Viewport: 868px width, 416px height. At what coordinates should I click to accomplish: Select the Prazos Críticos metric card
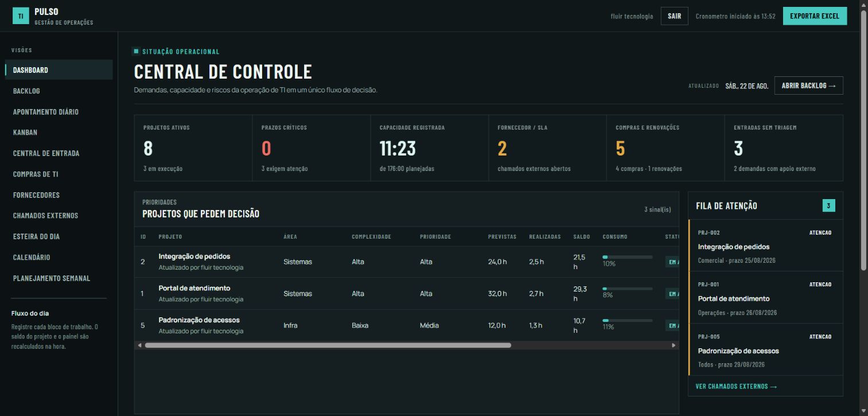tap(312, 148)
